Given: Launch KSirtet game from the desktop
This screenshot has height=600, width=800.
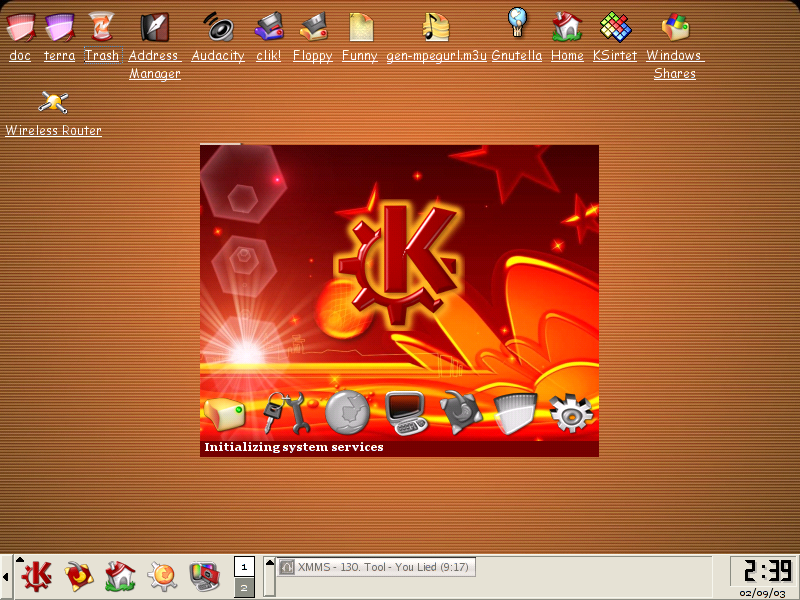Looking at the screenshot, I should tap(615, 28).
